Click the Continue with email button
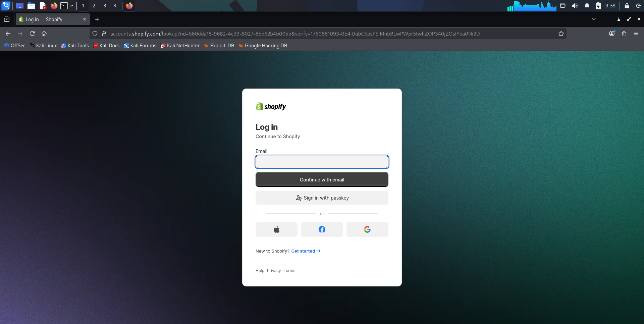The image size is (644, 324). point(322,179)
